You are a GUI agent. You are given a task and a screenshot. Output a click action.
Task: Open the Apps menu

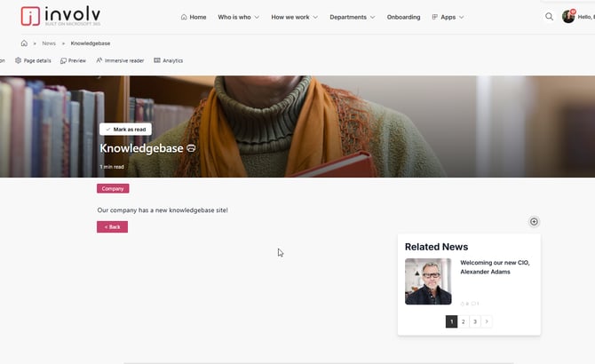[x=448, y=17]
